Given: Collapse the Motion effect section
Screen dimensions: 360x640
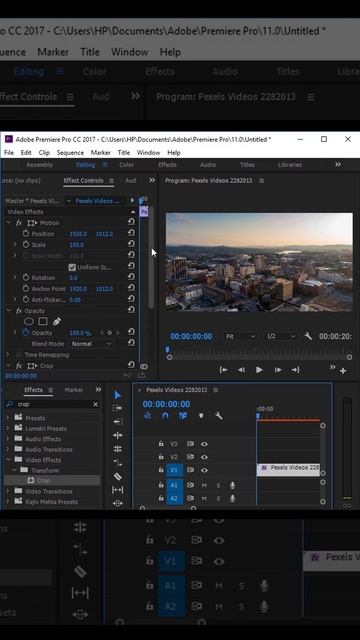Looking at the screenshot, I should point(8,223).
